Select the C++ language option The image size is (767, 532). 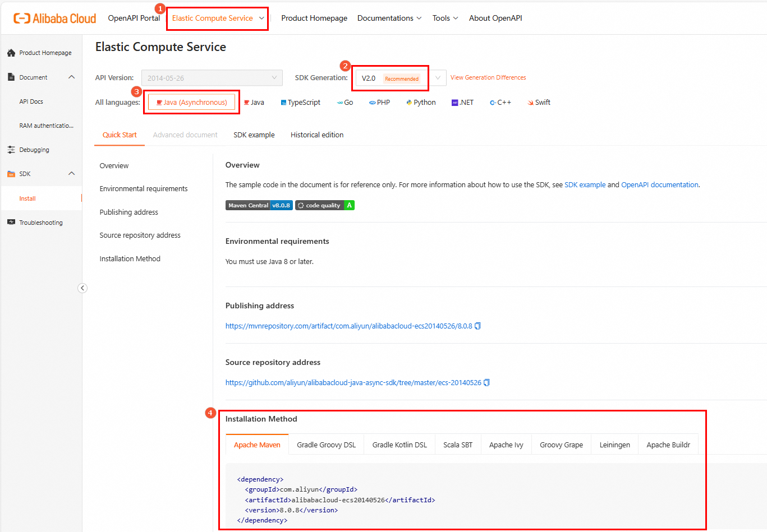click(x=500, y=103)
